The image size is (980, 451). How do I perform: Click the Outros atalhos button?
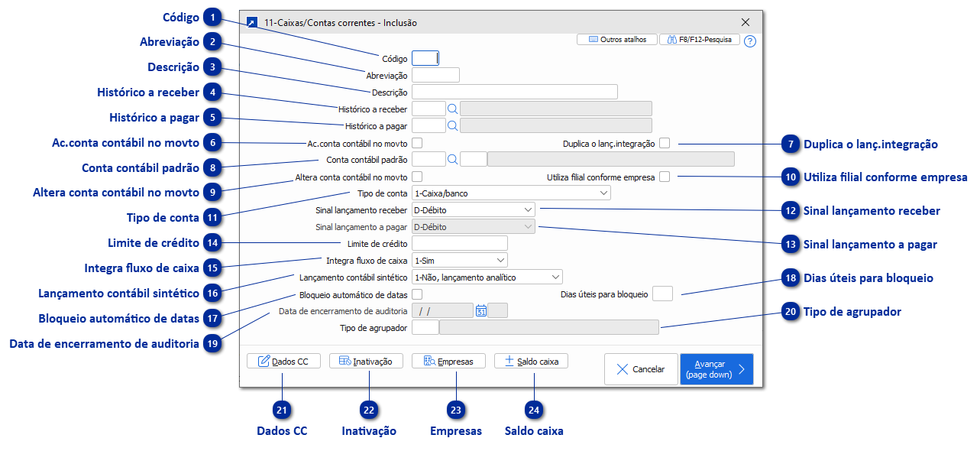(x=617, y=39)
